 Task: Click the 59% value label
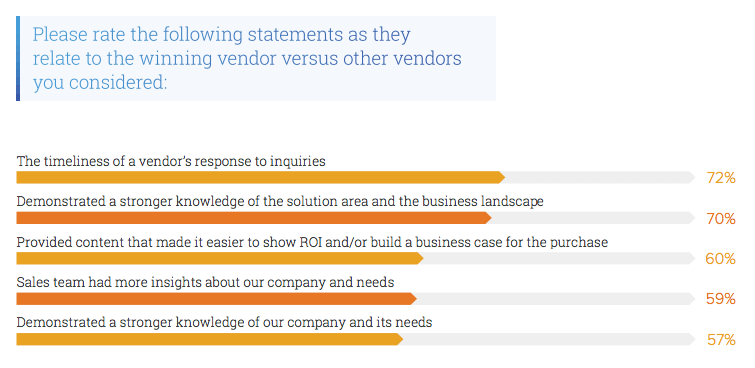point(721,299)
